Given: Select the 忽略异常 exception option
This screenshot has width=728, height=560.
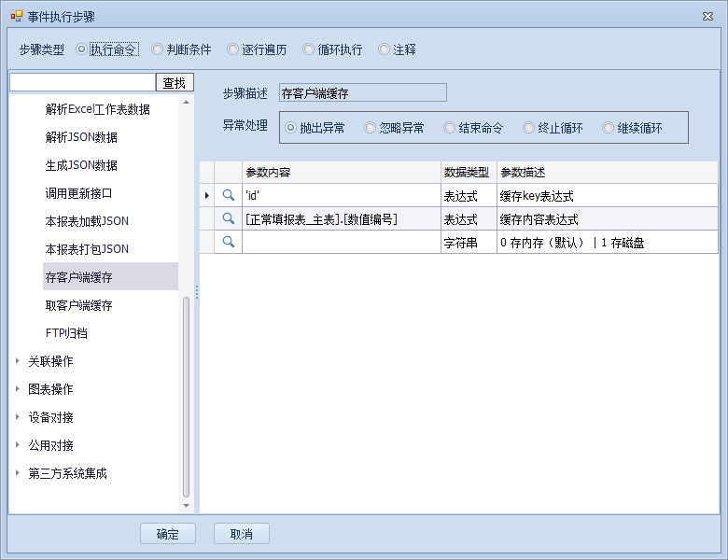Looking at the screenshot, I should click(x=371, y=128).
